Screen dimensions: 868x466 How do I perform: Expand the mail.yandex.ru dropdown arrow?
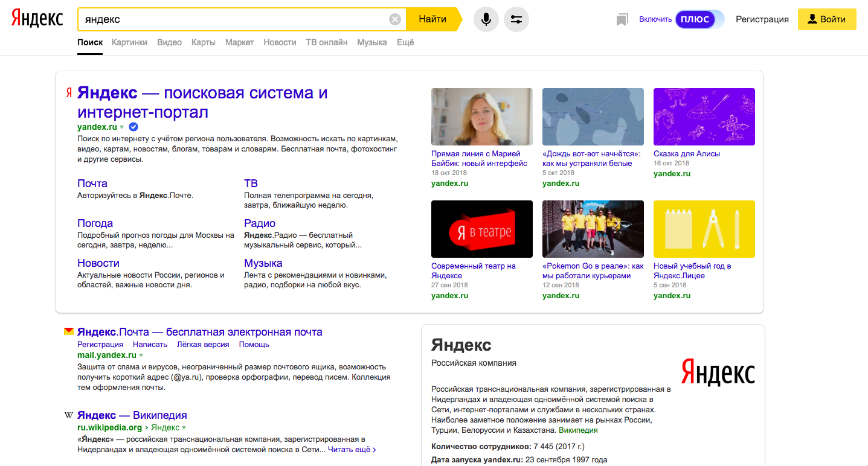[x=141, y=356]
